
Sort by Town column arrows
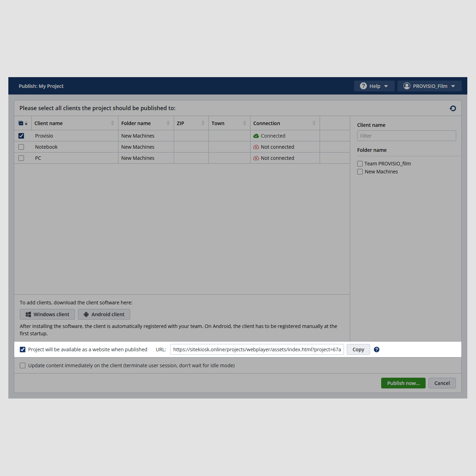pos(245,123)
